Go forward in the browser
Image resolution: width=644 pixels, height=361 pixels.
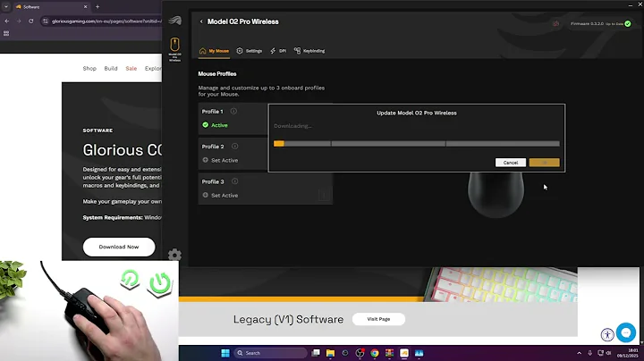click(x=19, y=21)
